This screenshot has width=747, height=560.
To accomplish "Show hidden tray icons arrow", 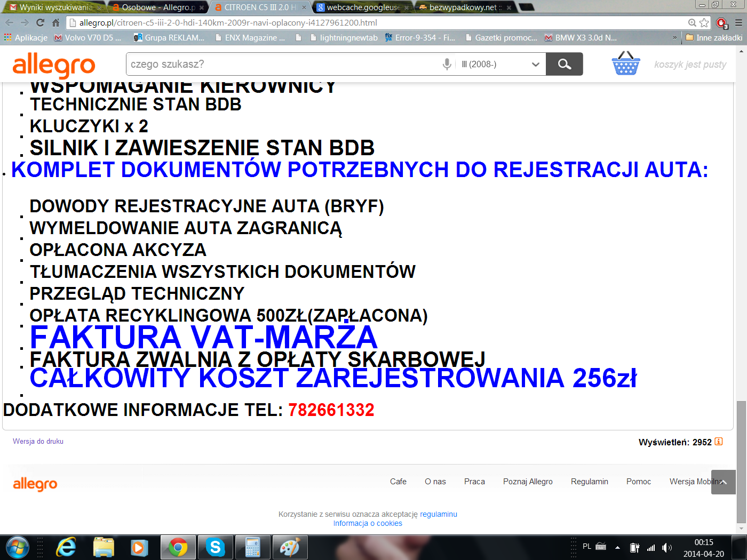I will point(617,548).
